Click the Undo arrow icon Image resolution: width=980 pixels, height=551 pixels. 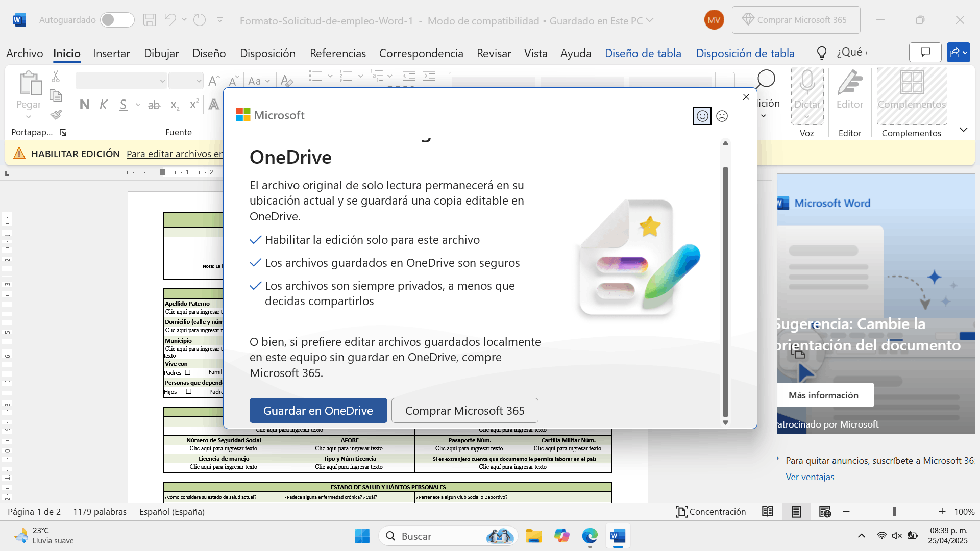coord(170,19)
